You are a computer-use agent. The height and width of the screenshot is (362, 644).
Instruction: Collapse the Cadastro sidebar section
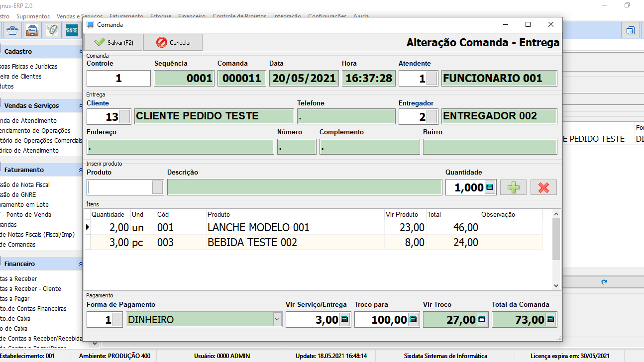[81, 51]
